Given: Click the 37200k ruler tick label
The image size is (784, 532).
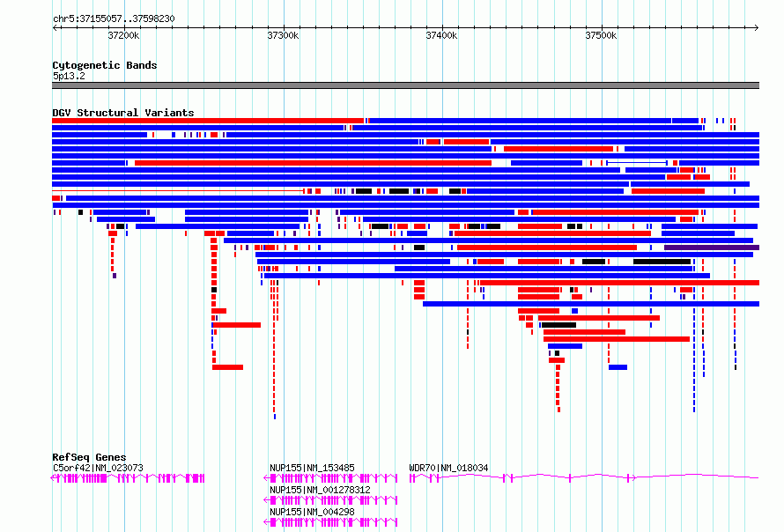Looking at the screenshot, I should pos(123,35).
